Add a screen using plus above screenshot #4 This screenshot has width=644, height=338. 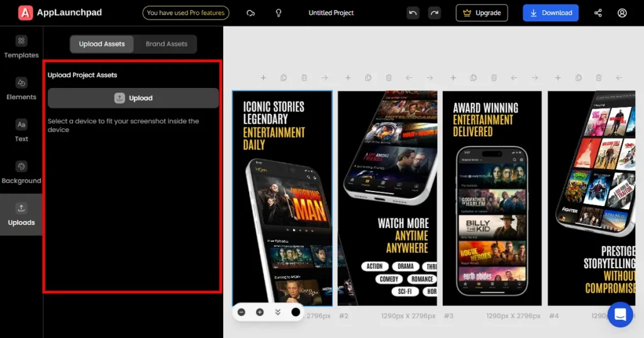pos(558,77)
